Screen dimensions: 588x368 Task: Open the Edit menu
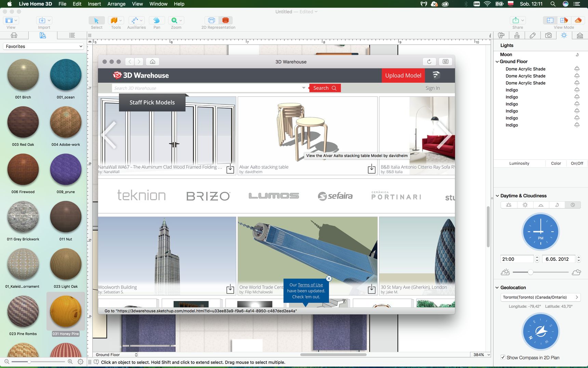tap(77, 4)
